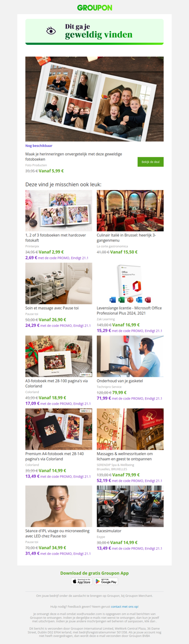Open the 'Soin et massage avec Pause toi' title
The image size is (189, 644).
[52, 308]
